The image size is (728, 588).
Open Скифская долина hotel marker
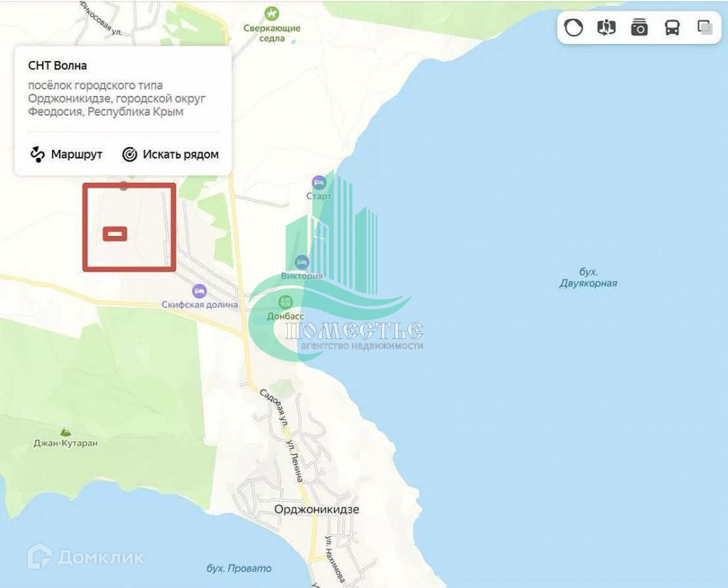[x=200, y=292]
